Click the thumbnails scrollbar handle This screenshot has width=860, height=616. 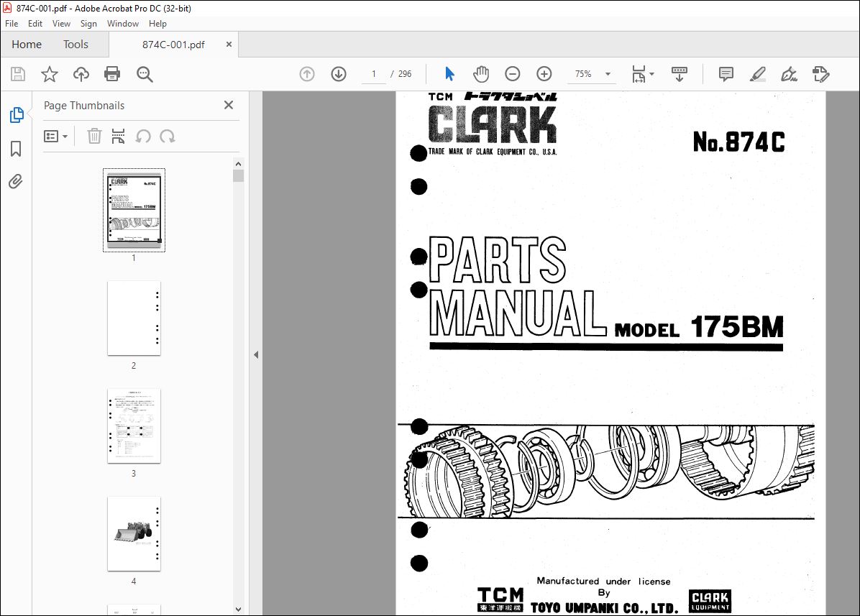pos(238,176)
